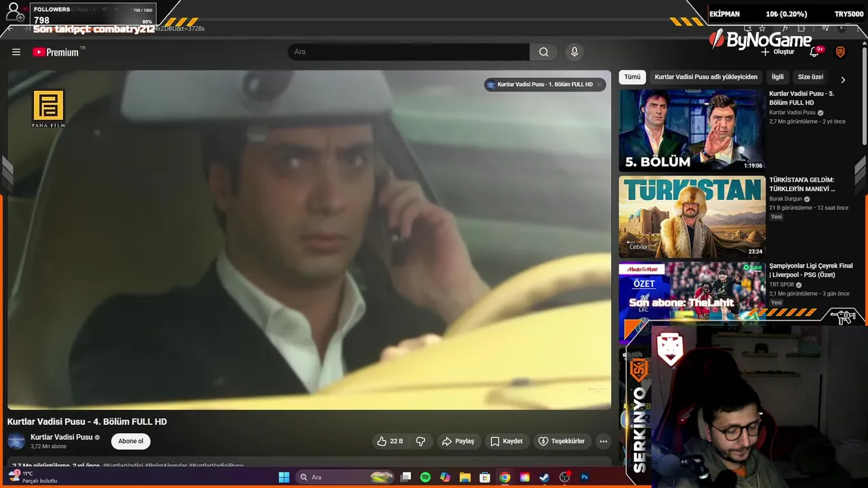Open title Kurtlar Vadisi Pusu - 5. Bölüm
Image resolution: width=868 pixels, height=488 pixels.
pyautogui.click(x=802, y=98)
